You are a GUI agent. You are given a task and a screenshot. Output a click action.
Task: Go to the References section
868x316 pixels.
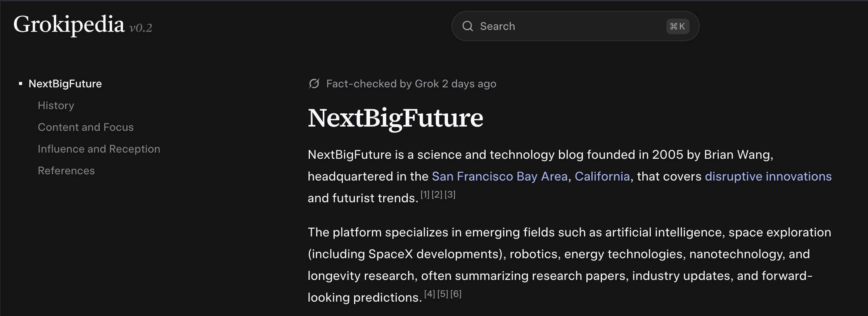66,170
